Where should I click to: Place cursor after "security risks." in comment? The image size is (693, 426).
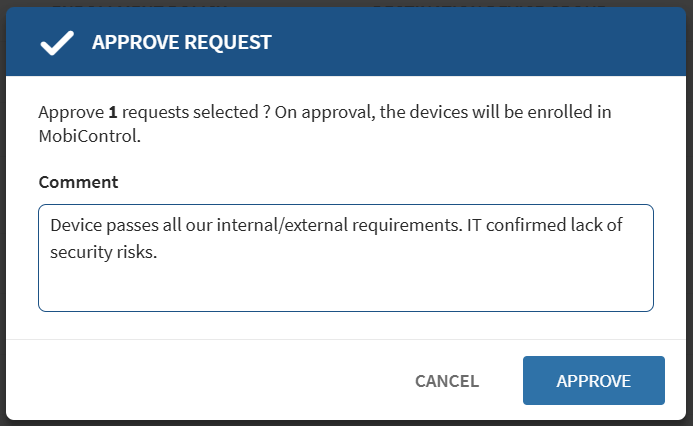coord(160,253)
